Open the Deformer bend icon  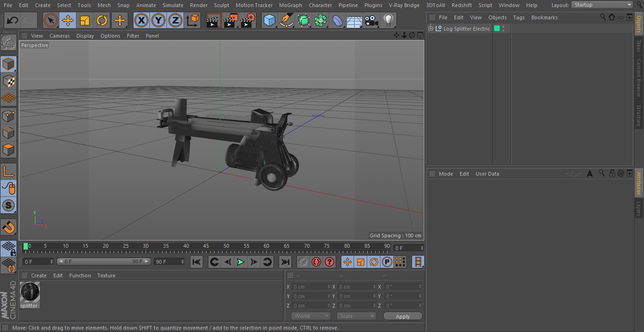338,20
